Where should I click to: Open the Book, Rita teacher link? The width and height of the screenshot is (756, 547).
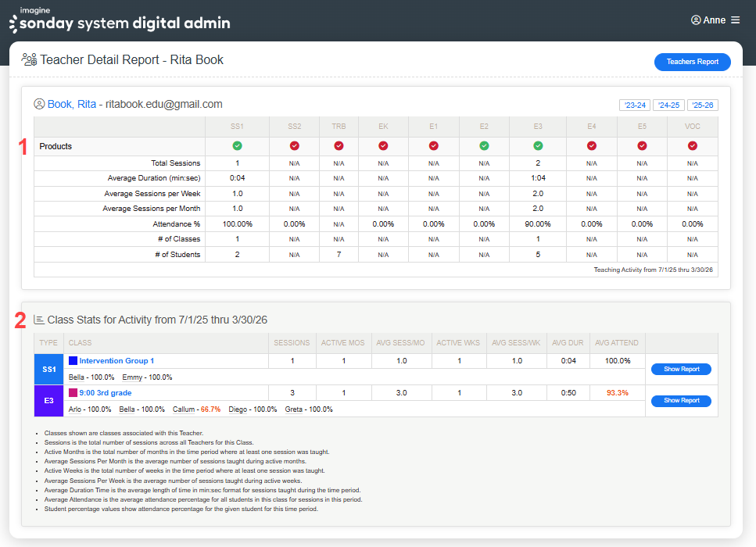pyautogui.click(x=72, y=104)
